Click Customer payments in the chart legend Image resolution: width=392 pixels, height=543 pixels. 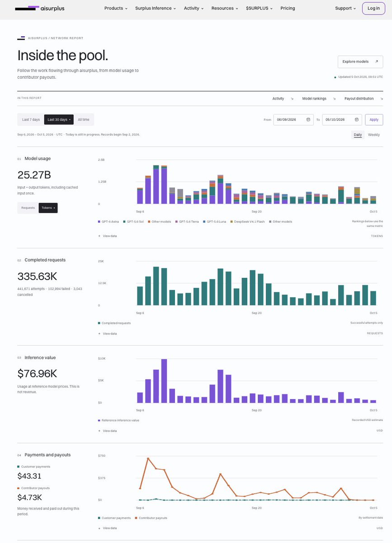(114, 518)
